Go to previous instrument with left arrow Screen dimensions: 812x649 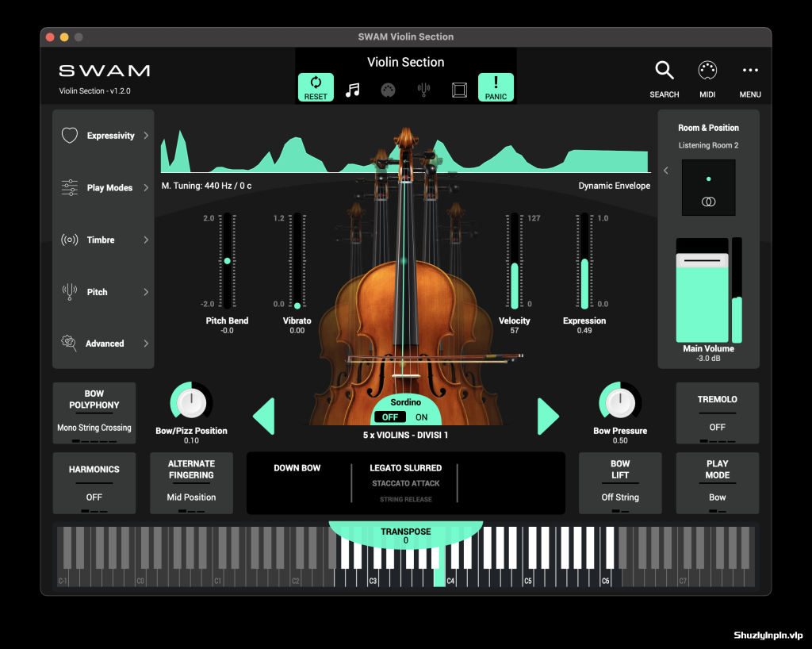264,417
